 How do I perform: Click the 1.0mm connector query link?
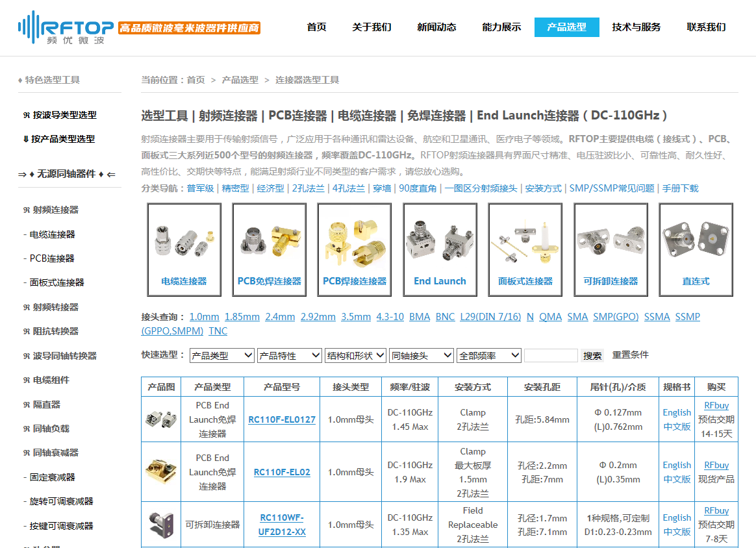(205, 317)
